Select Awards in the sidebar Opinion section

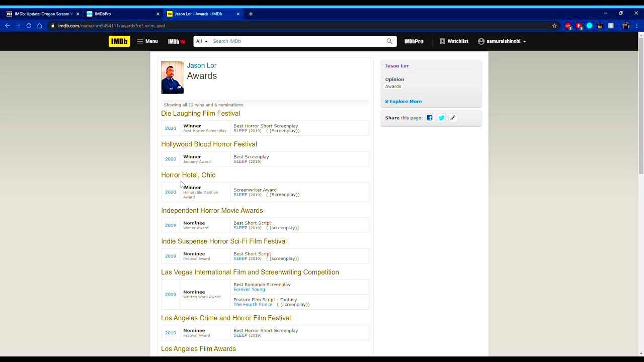click(393, 86)
